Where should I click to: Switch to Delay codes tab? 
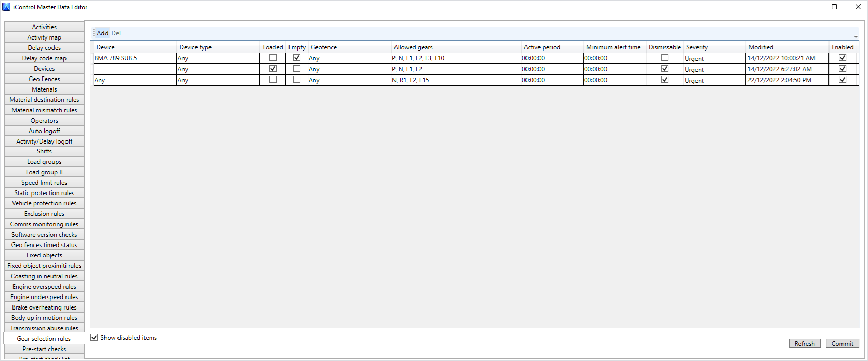click(44, 48)
